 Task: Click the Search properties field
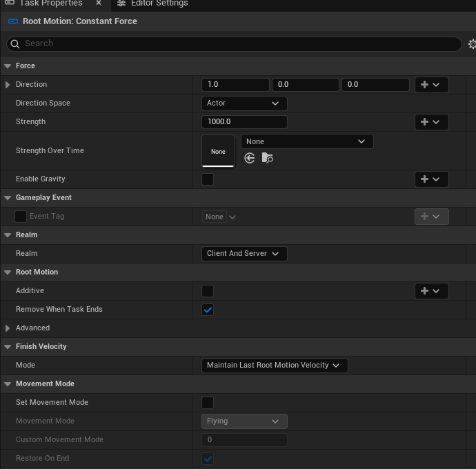click(x=234, y=44)
